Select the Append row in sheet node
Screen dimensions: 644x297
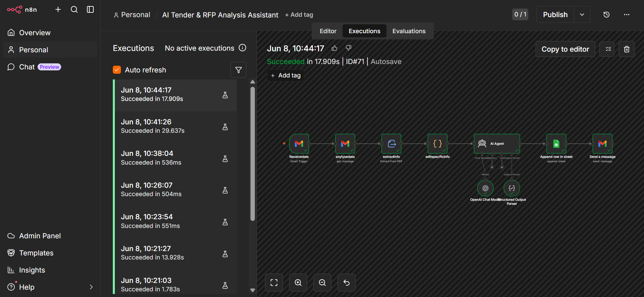[556, 143]
